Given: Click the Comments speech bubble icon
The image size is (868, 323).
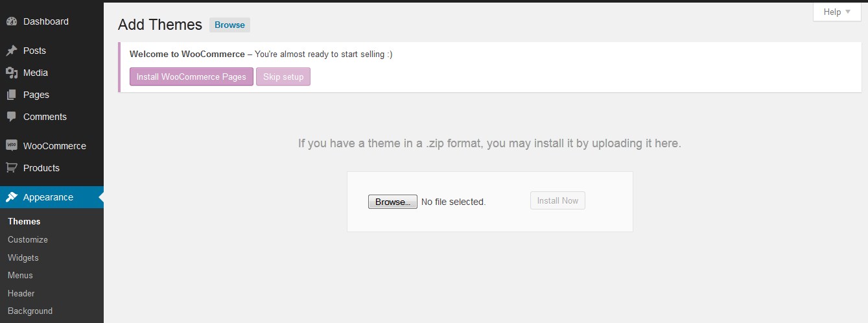Looking at the screenshot, I should pos(12,117).
